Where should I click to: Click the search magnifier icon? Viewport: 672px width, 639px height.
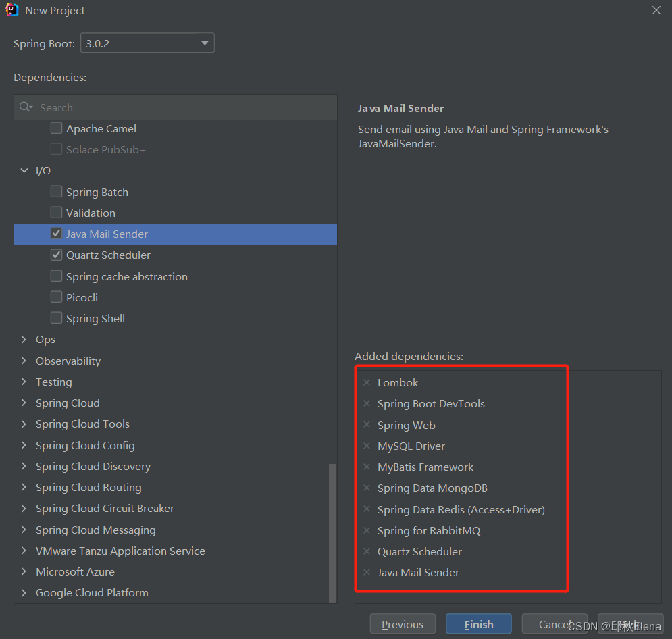tap(25, 107)
